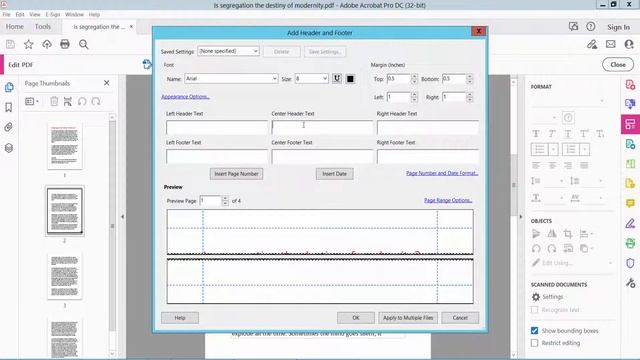640x360 pixels.
Task: Increase the Preview Page stepper
Action: [x=225, y=198]
